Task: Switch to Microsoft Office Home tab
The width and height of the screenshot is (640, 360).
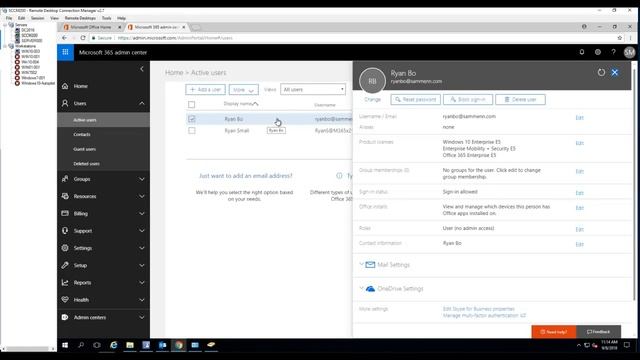Action: (x=92, y=27)
